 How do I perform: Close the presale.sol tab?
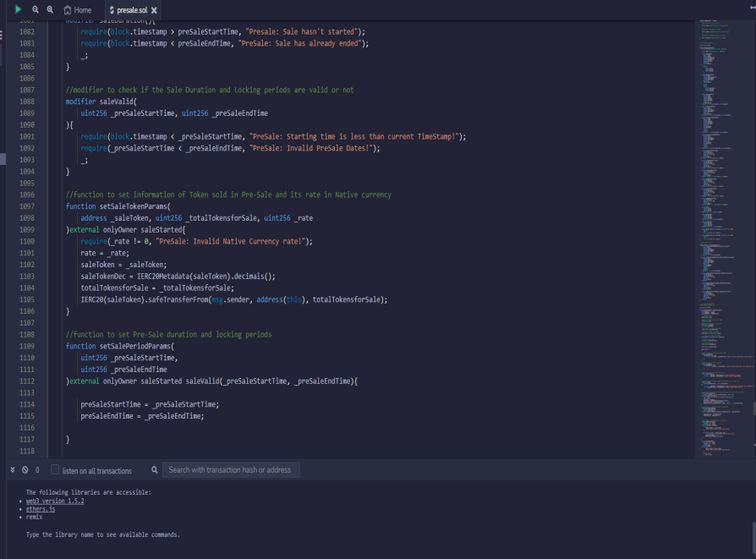coord(154,10)
